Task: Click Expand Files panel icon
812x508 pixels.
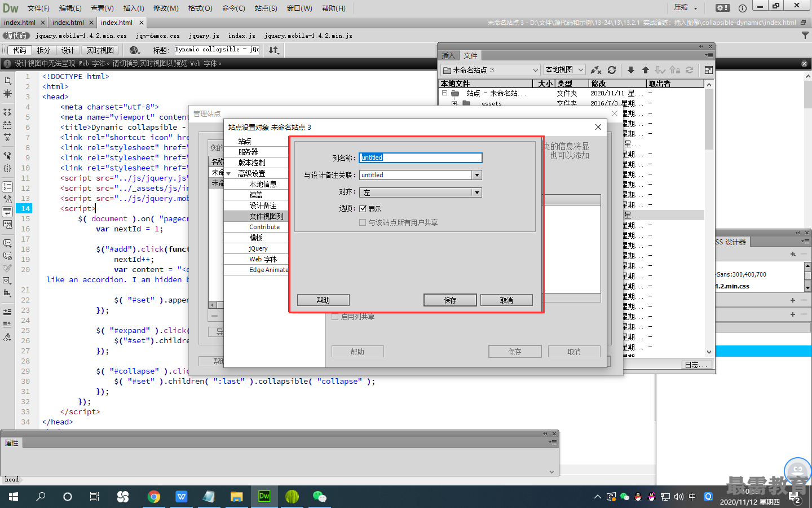Action: pyautogui.click(x=708, y=70)
